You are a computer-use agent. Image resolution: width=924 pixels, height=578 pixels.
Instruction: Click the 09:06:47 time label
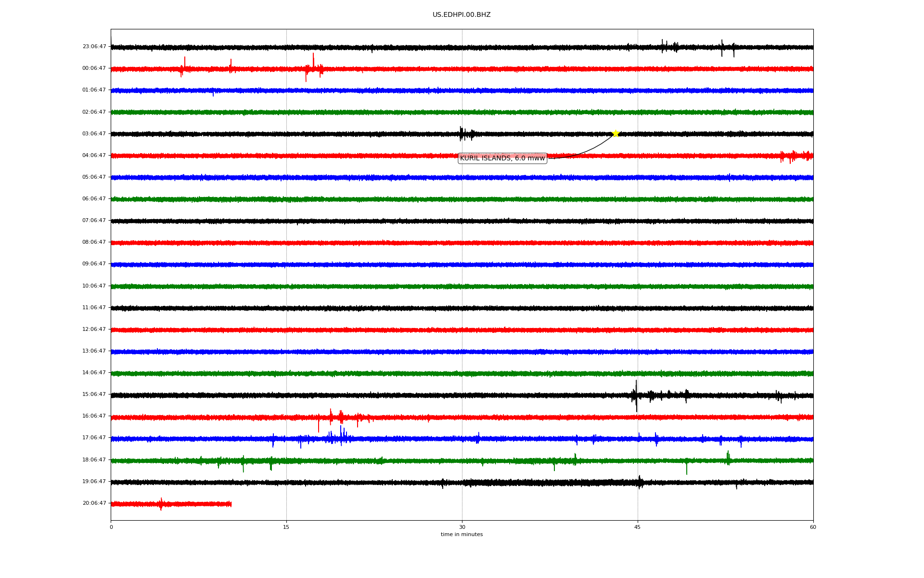click(x=94, y=264)
